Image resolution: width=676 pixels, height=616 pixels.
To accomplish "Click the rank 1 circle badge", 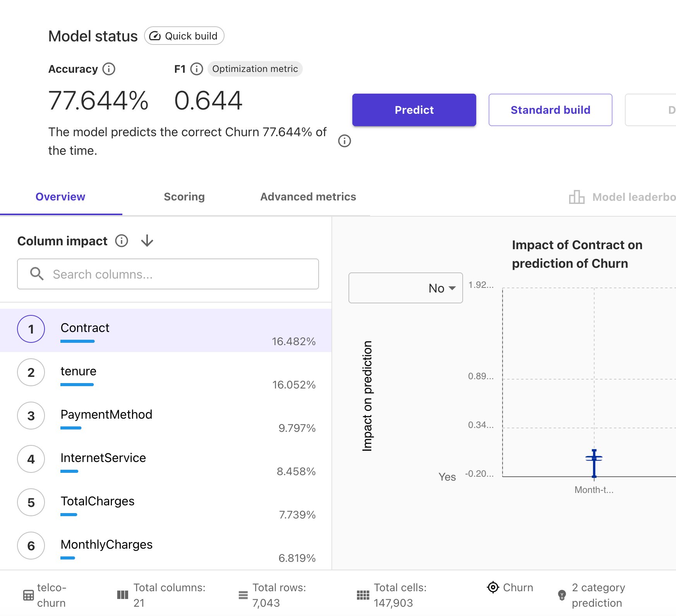I will click(31, 329).
